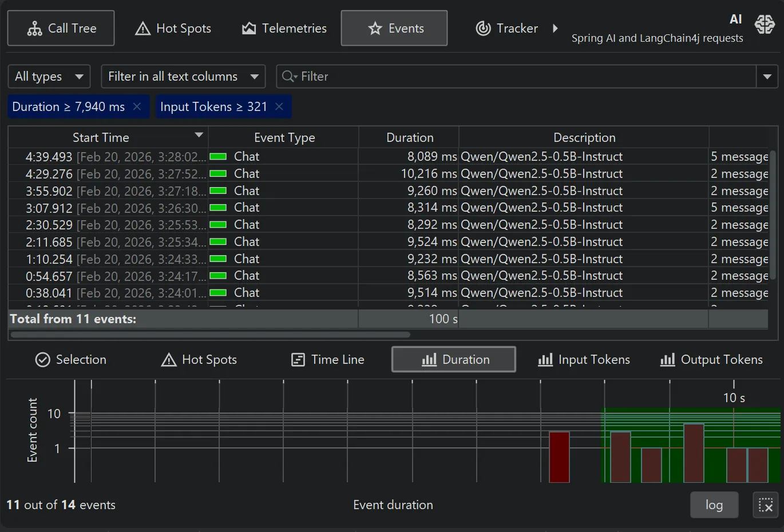Image resolution: width=784 pixels, height=532 pixels.
Task: Click the AI plugin icon in top right corner
Action: click(765, 24)
